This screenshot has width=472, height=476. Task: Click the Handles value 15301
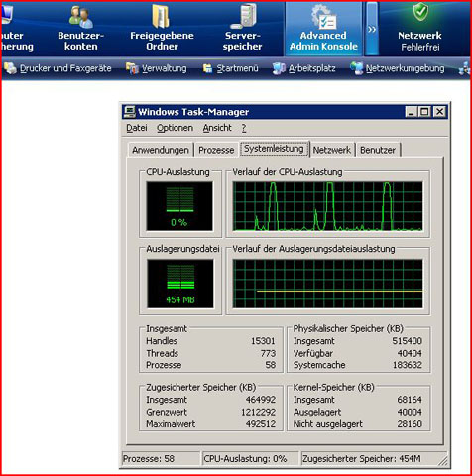click(263, 341)
